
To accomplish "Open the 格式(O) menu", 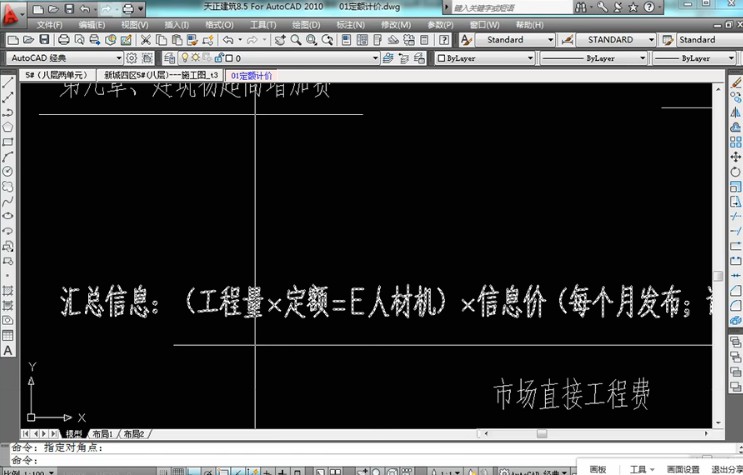I will (219, 25).
